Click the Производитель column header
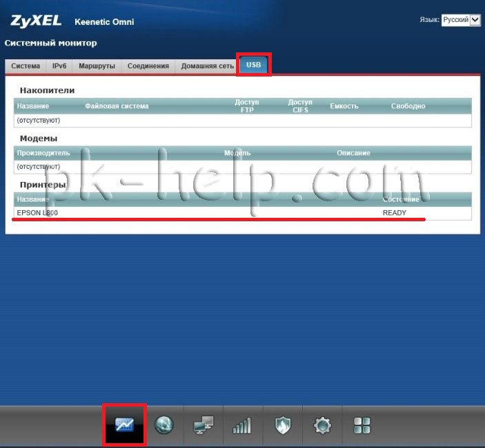This screenshot has height=448, width=485. coord(43,153)
